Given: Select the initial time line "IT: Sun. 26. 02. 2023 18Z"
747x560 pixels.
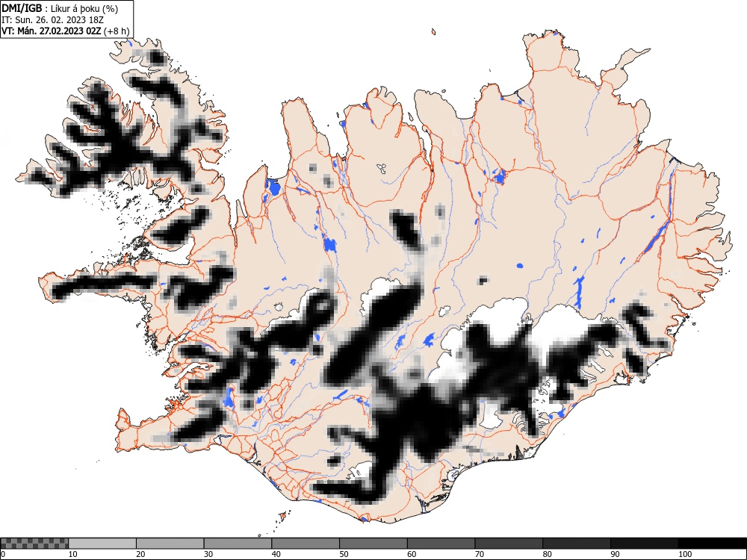Looking at the screenshot, I should click(x=52, y=20).
